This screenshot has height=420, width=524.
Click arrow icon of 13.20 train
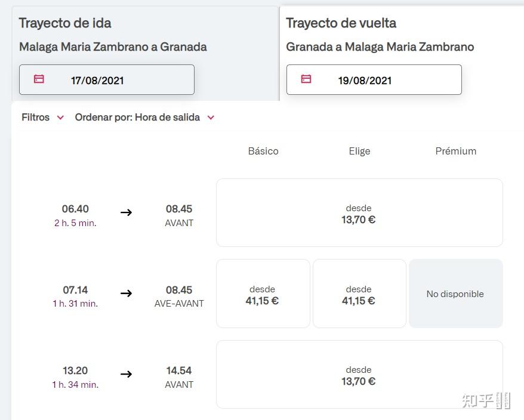[x=126, y=374]
